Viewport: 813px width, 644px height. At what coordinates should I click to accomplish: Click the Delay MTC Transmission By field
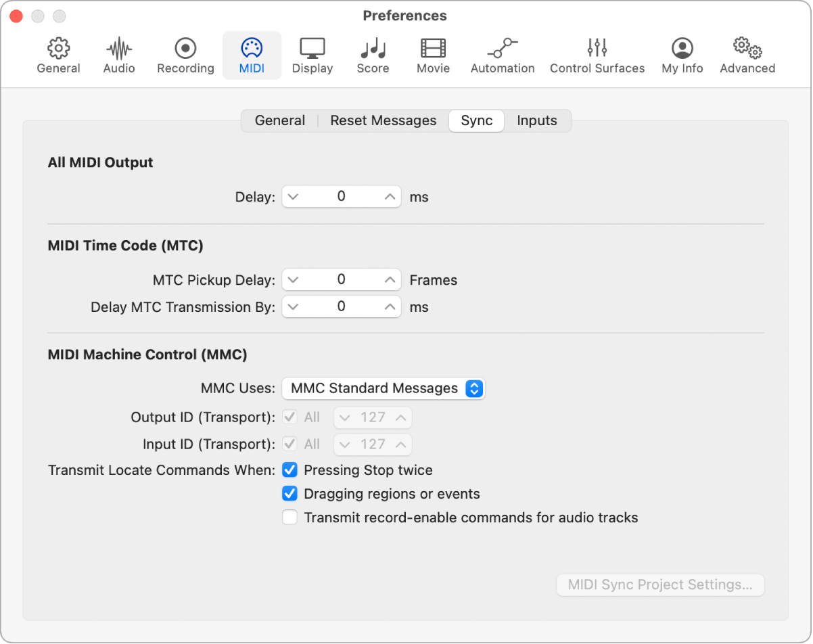342,307
